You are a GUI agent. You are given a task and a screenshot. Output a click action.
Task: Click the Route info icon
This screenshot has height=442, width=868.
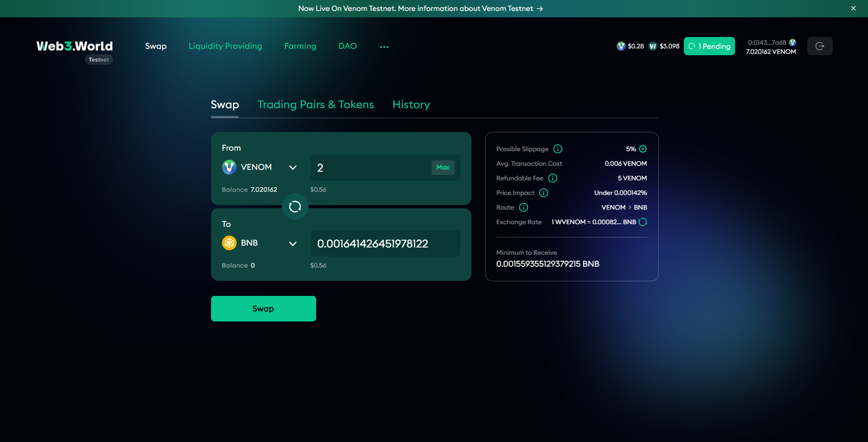pyautogui.click(x=524, y=207)
